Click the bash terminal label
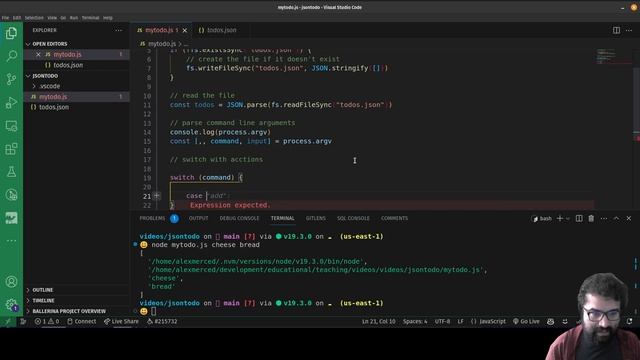Screen dimensions: 640x360 coord(542,219)
